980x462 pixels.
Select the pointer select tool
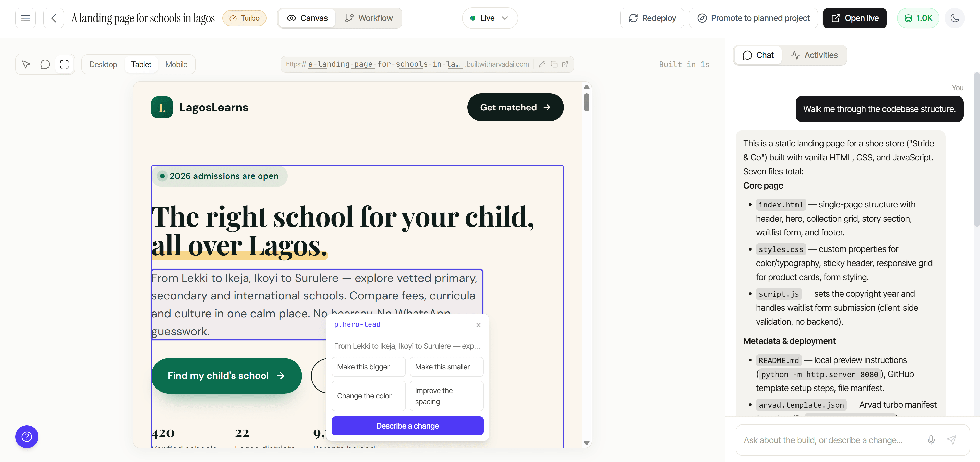26,64
